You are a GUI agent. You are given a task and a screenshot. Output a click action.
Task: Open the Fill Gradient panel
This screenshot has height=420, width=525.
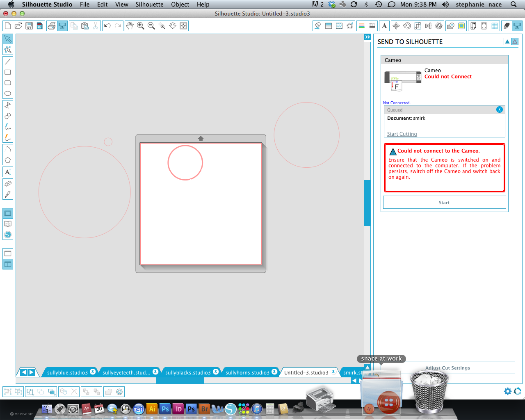(x=329, y=26)
